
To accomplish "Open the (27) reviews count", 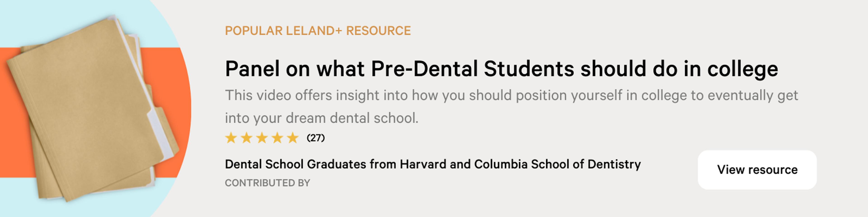I will 316,138.
